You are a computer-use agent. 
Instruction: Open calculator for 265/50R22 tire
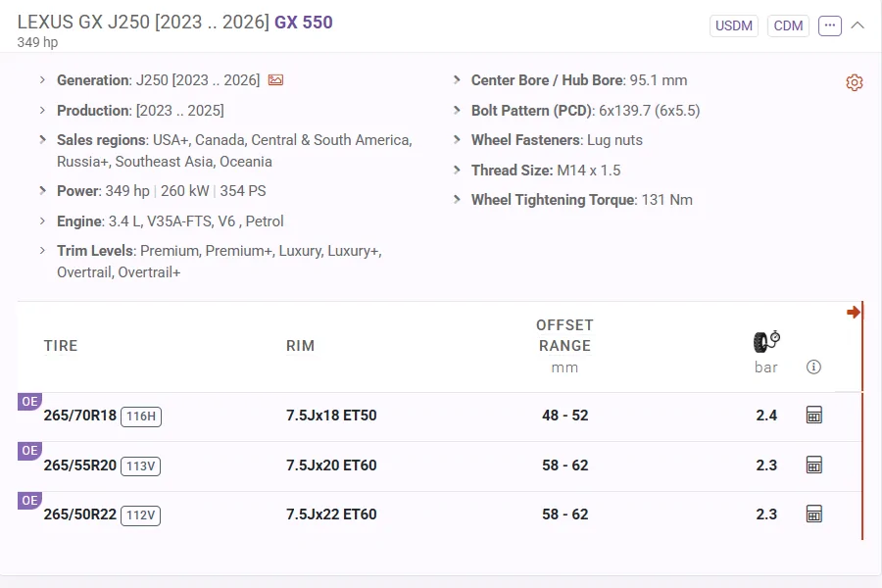pos(813,514)
